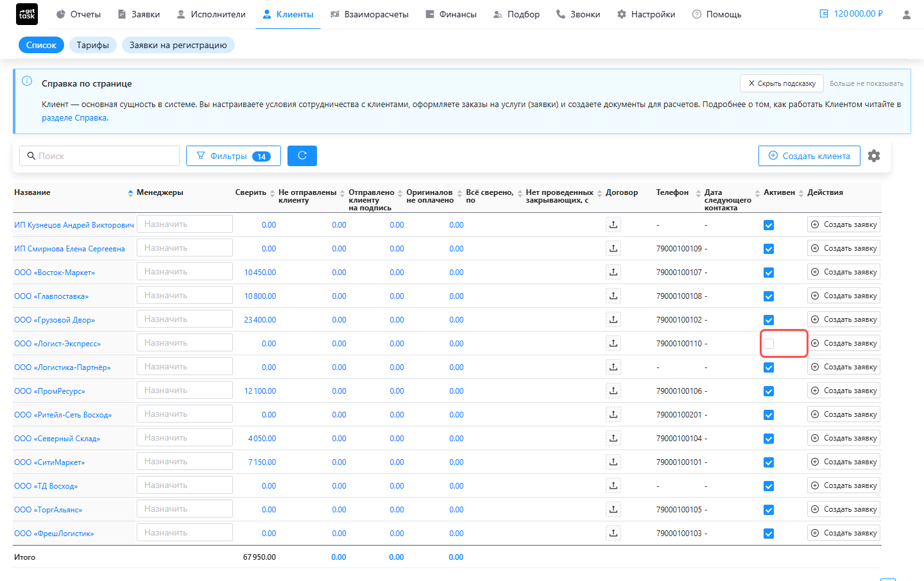Open table settings gear icon
924x581 pixels.
(874, 156)
